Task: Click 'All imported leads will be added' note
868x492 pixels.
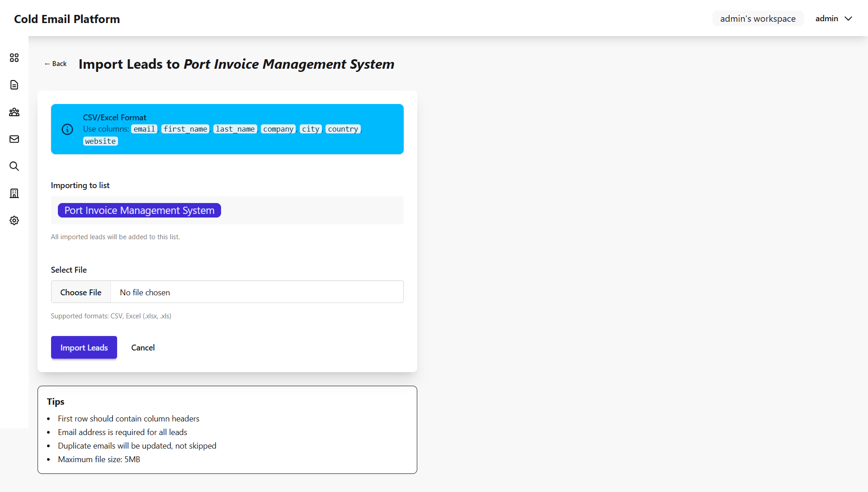Action: (115, 237)
